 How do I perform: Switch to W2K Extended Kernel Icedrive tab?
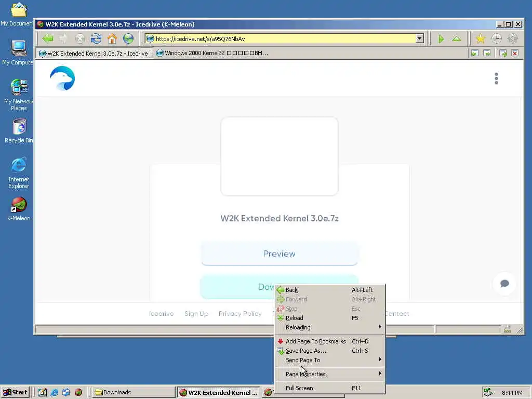[x=94, y=54]
